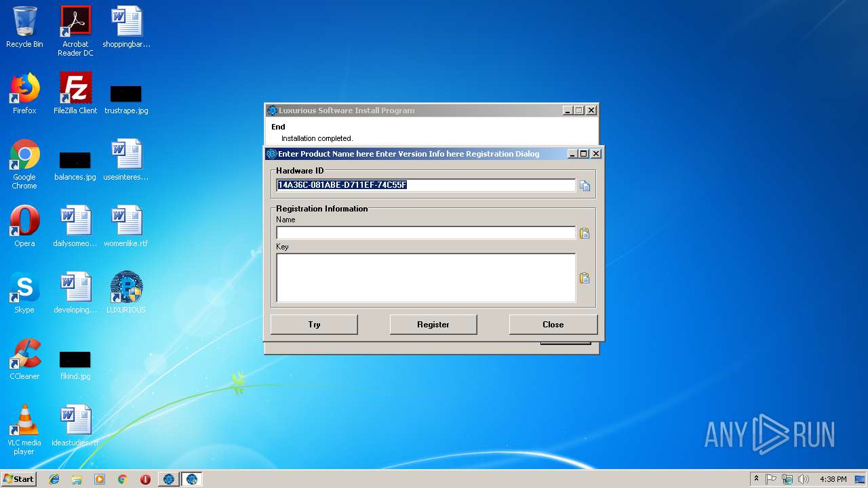Select the developing document icon
The height and width of the screenshot is (488, 868).
(75, 293)
